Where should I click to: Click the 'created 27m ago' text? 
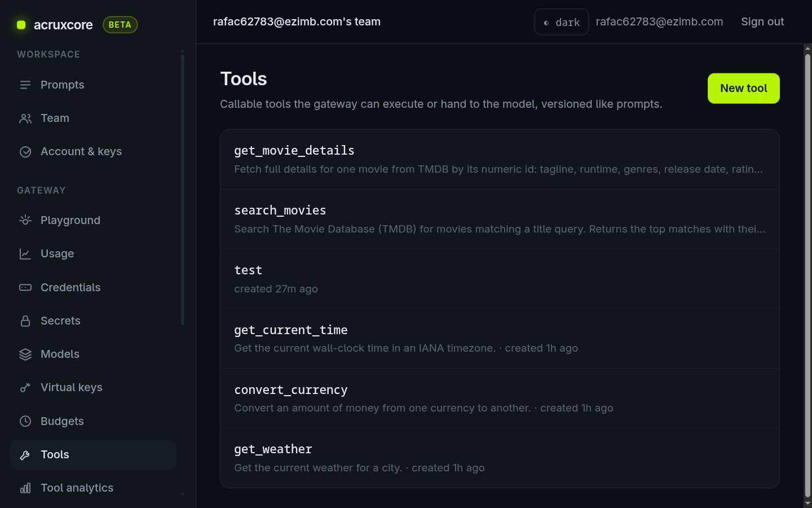(x=276, y=289)
